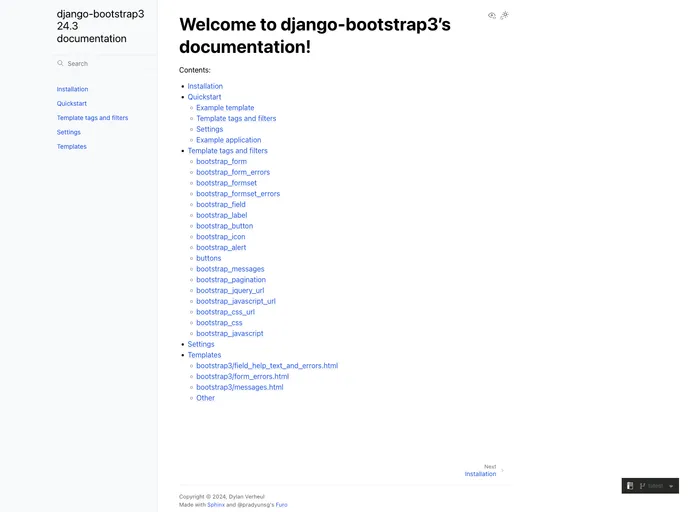
Task: Open bootstrap3/field_help_text_and_errors.html link
Action: pyautogui.click(x=267, y=365)
